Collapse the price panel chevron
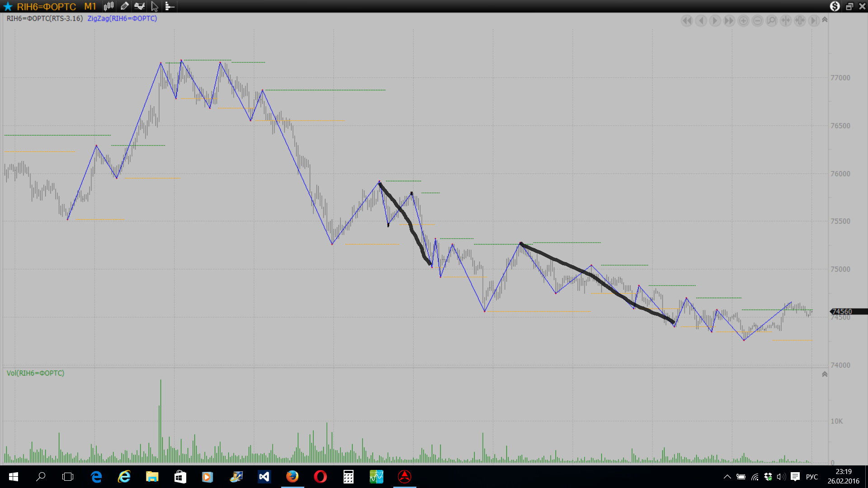The image size is (868, 488). [x=825, y=20]
